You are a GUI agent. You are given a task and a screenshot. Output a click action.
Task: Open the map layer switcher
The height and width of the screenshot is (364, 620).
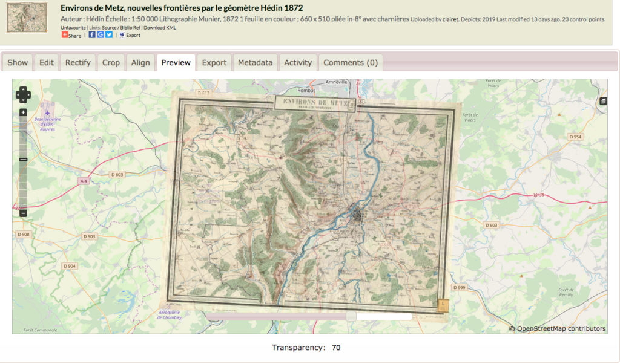604,101
